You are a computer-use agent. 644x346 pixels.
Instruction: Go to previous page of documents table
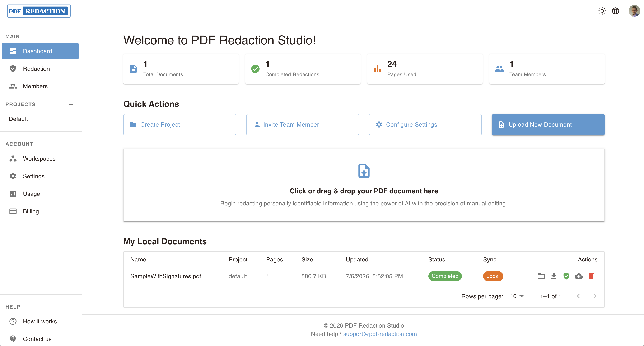click(x=578, y=296)
